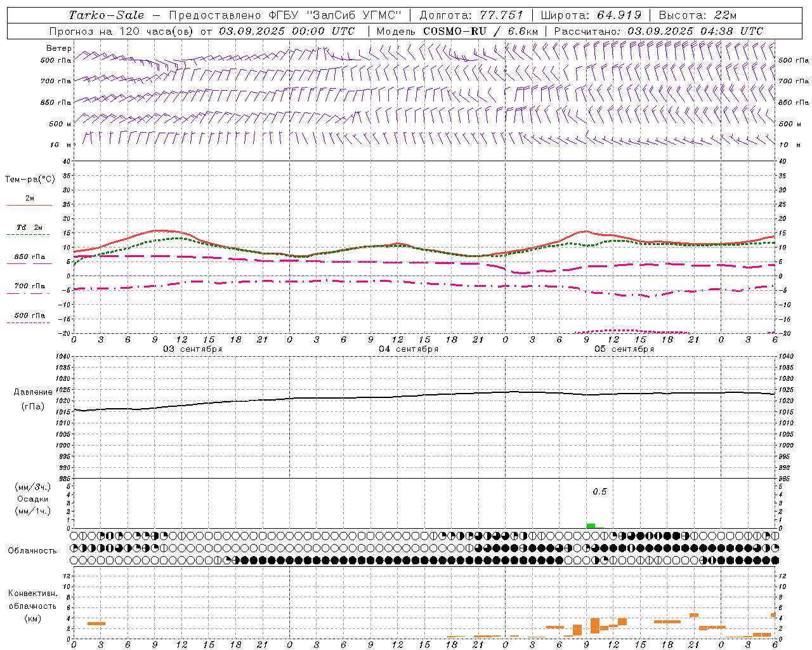812x650 pixels.
Task: Click the "500 гПа" temperature legend entry
Action: click(x=29, y=315)
